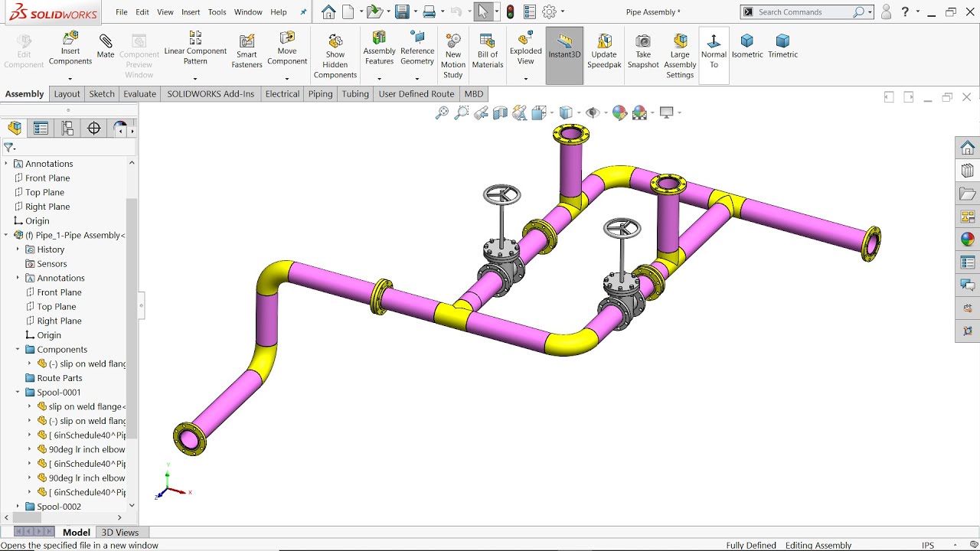Click the Insert Components tool

(70, 48)
